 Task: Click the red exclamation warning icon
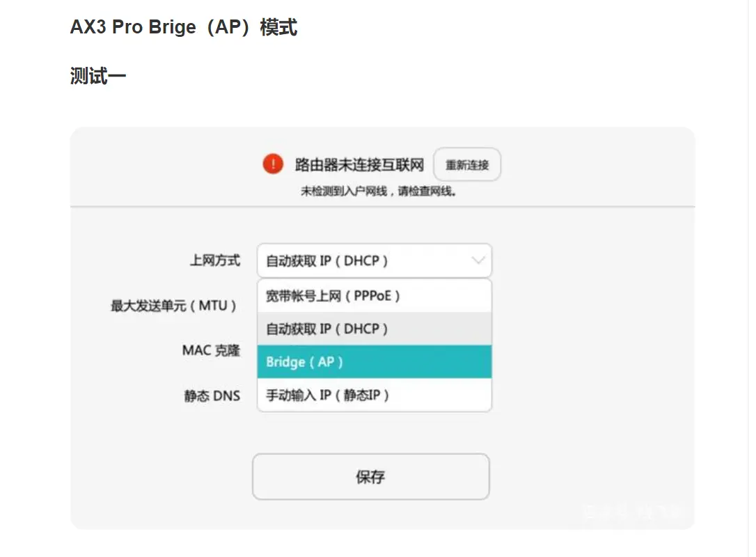(x=273, y=164)
